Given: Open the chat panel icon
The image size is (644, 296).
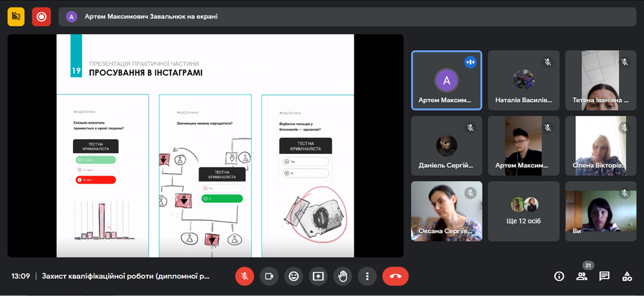Looking at the screenshot, I should [604, 276].
